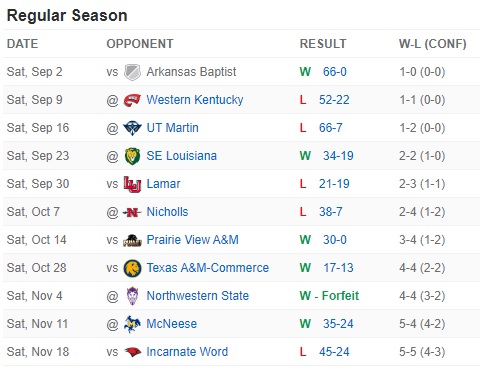Click the UT Martin Skyhawks logo
This screenshot has height=371, width=480.
pyautogui.click(x=132, y=128)
